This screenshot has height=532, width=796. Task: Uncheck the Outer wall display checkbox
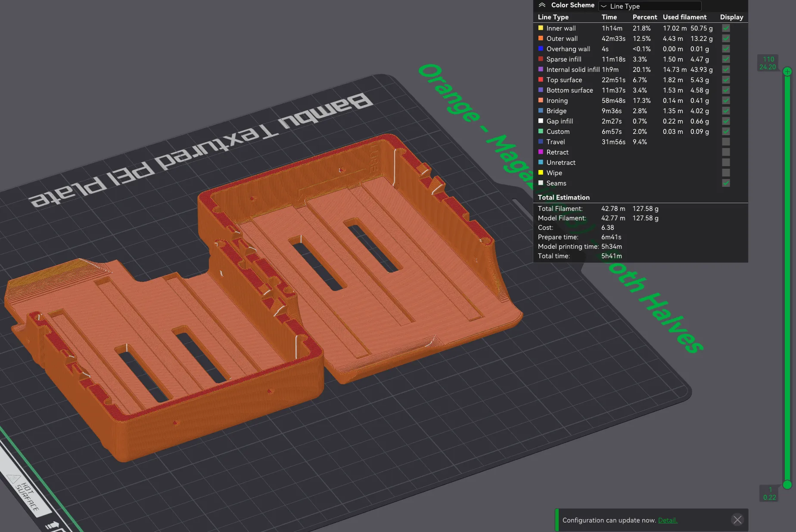pyautogui.click(x=726, y=39)
